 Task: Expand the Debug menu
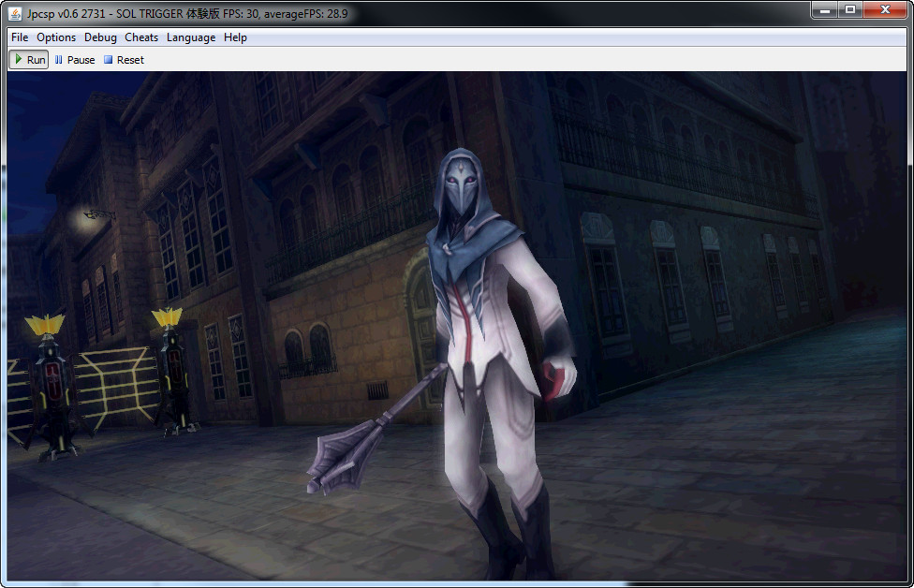click(100, 37)
